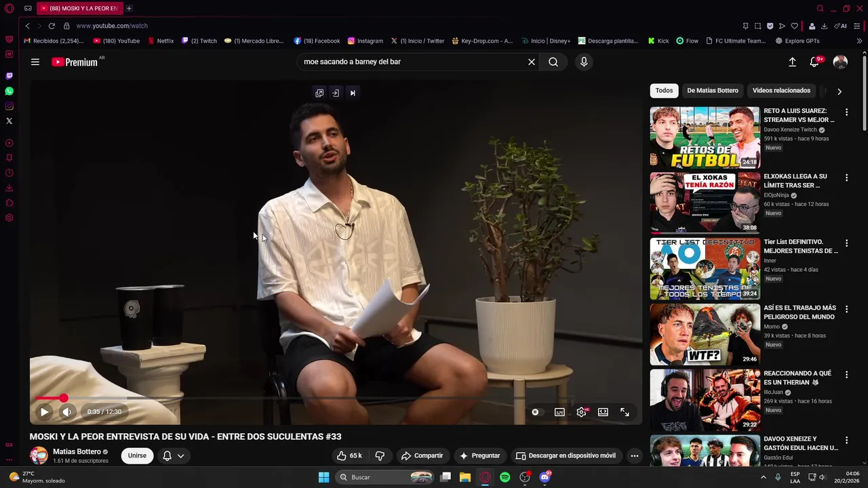Open Netflix bookmark

pyautogui.click(x=160, y=41)
